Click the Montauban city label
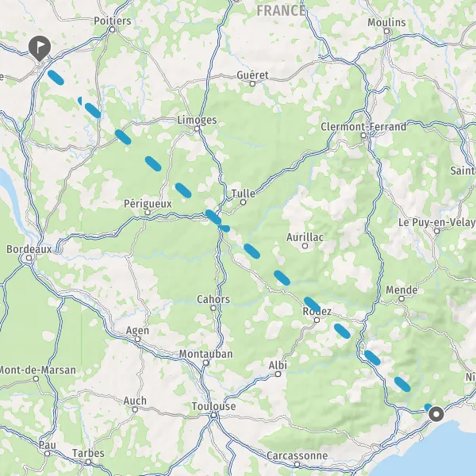Image resolution: width=476 pixels, height=476 pixels. (x=205, y=354)
